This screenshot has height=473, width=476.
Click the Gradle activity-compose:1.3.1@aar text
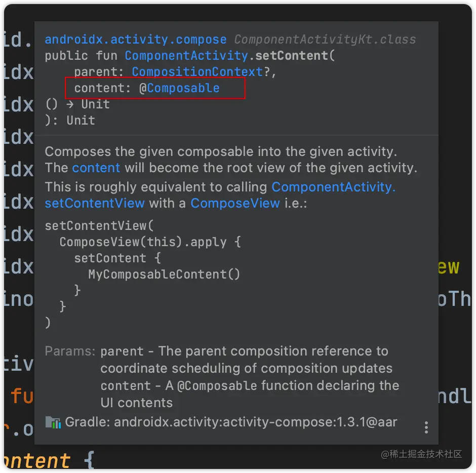[x=231, y=422]
